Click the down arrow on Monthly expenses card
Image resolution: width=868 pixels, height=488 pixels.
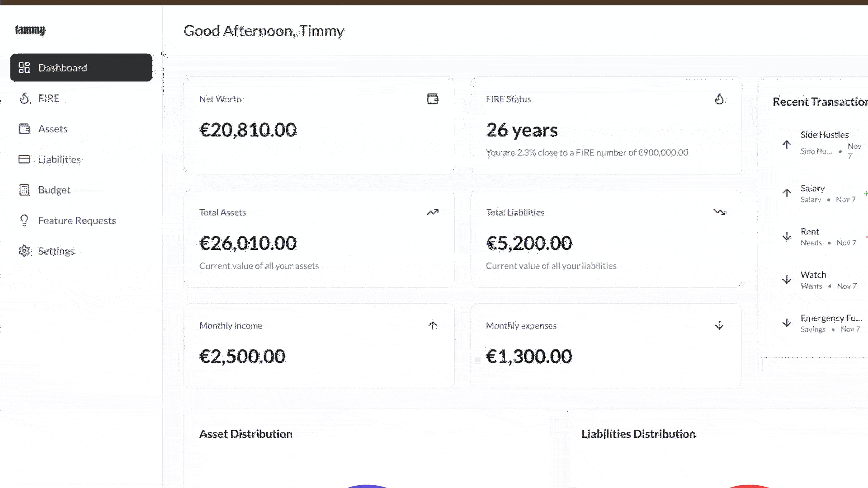(x=720, y=325)
